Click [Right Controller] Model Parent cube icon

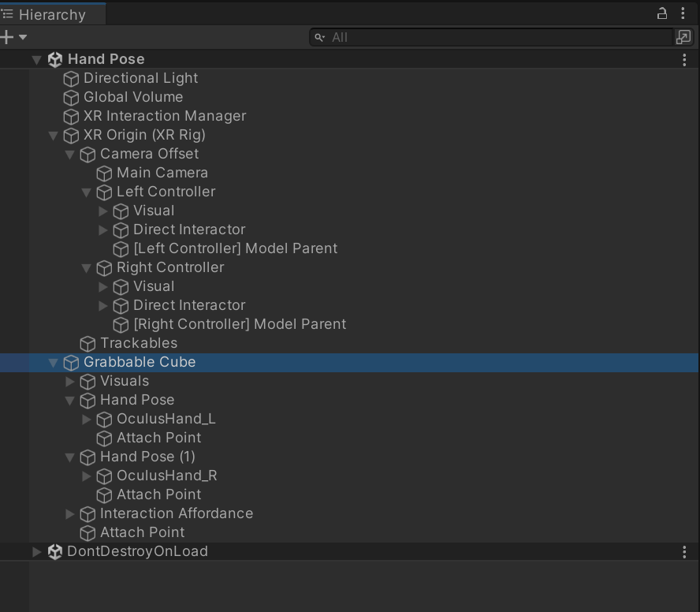pos(121,325)
